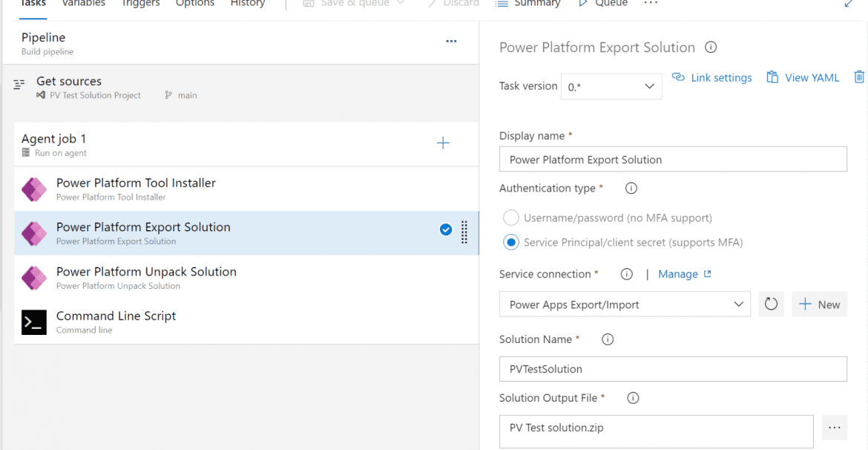Click the Solution Output File field
Viewport: 868px width, 450px height.
pyautogui.click(x=657, y=431)
